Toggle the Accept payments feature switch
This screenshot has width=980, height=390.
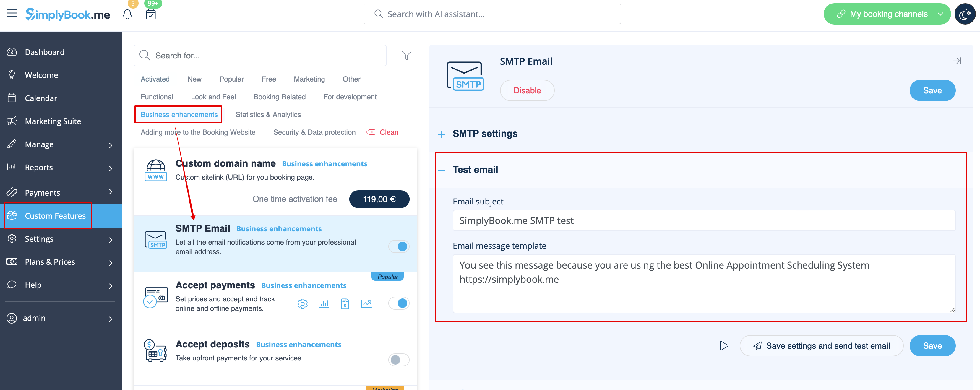coord(399,303)
